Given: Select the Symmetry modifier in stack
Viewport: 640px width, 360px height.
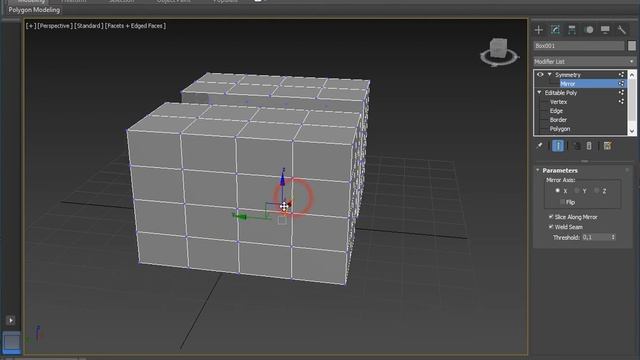Looking at the screenshot, I should coord(568,75).
